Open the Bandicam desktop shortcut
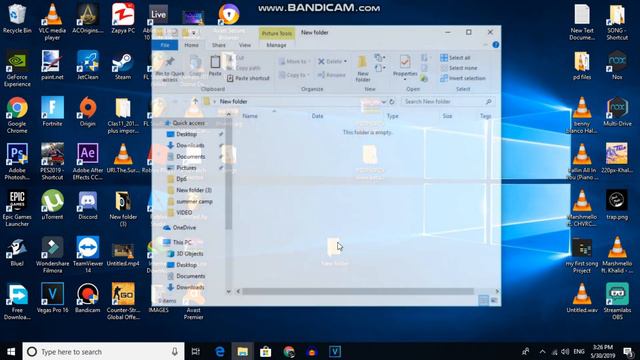640x360 pixels. (88, 298)
